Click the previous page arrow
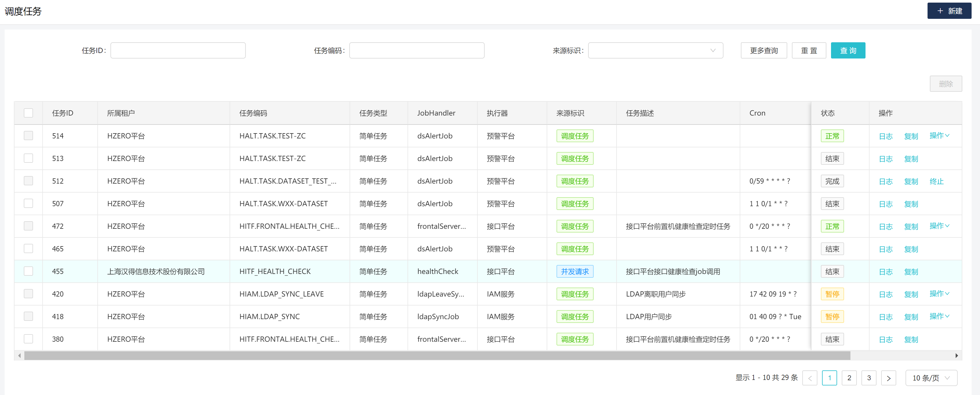This screenshot has height=395, width=980. coord(810,378)
